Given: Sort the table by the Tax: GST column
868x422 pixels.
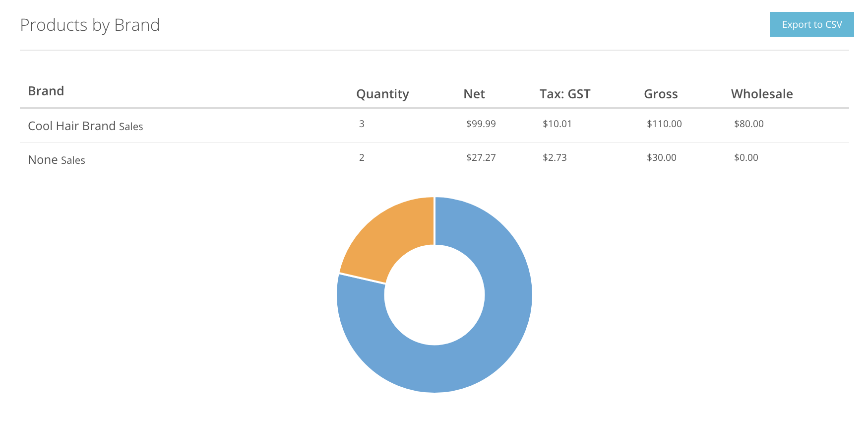Looking at the screenshot, I should (564, 94).
